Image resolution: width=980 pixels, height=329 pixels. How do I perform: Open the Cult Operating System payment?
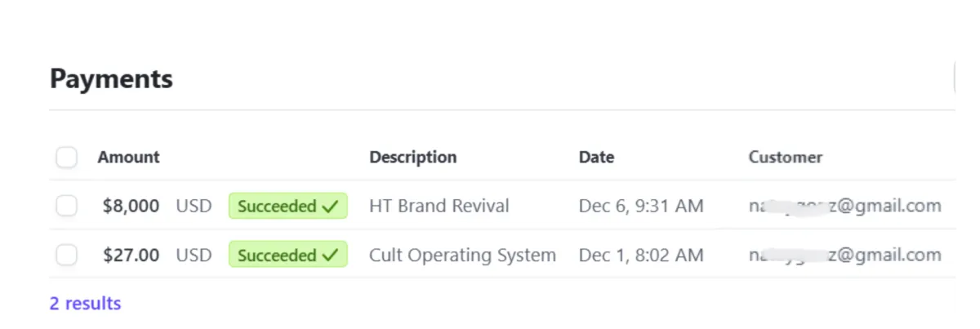pos(462,256)
